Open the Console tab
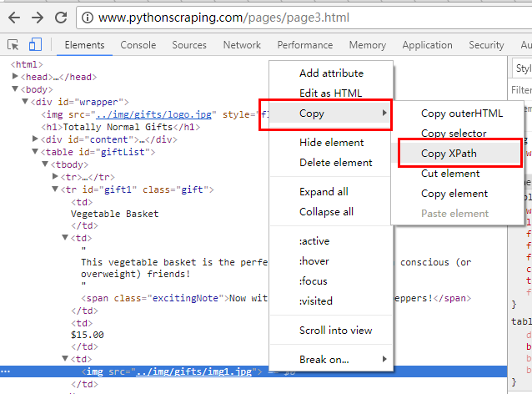Viewport: 532px width, 394px height. [138, 45]
